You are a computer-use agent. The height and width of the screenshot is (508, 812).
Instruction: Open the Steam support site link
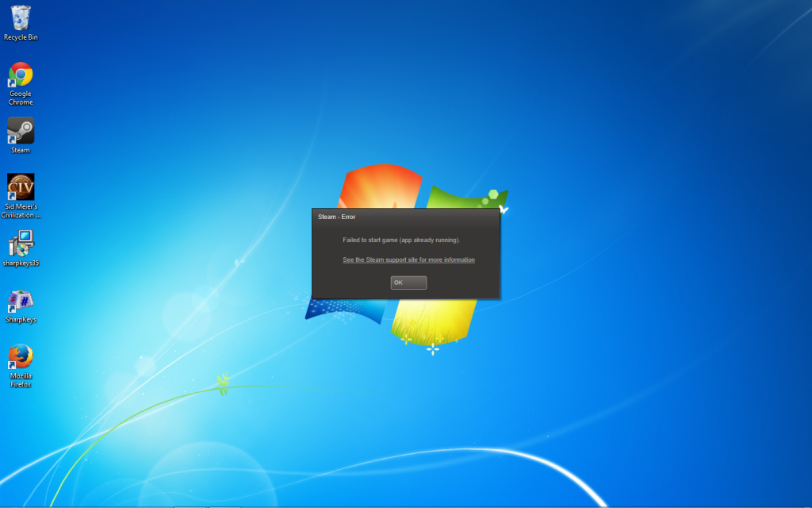click(x=408, y=260)
